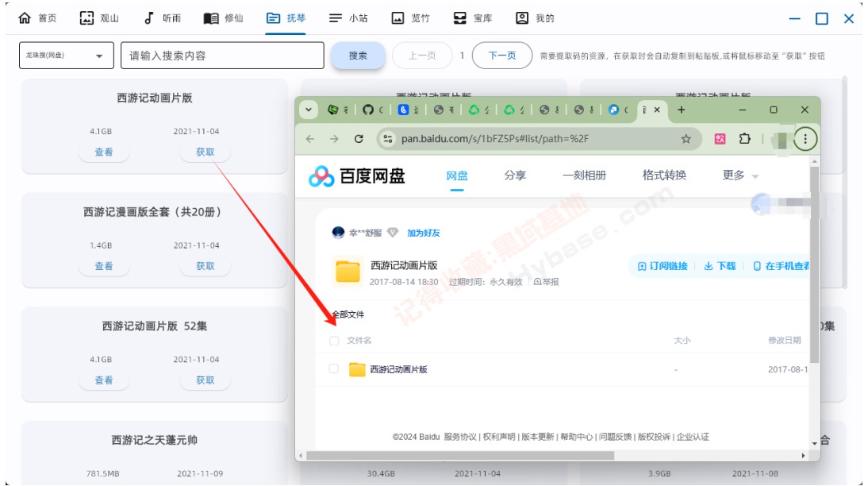Open the 格式转换 tab
This screenshot has width=868, height=486.
click(664, 175)
